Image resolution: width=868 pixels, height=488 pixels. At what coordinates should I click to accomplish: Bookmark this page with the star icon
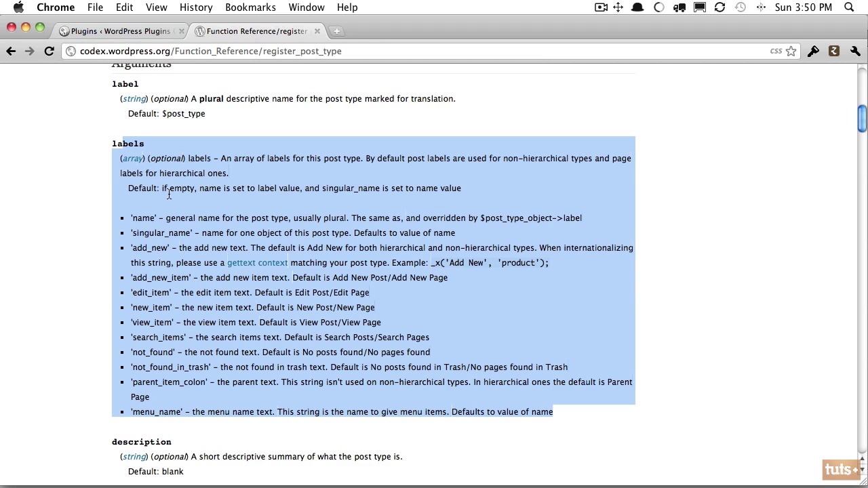click(791, 51)
